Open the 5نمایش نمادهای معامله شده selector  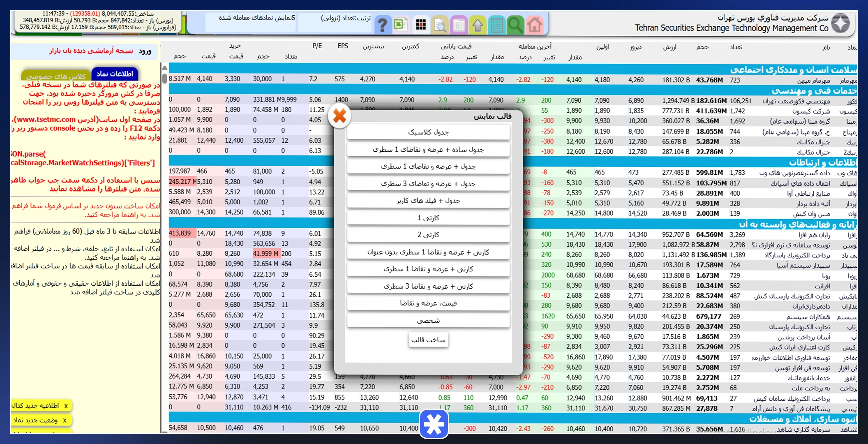[251, 21]
